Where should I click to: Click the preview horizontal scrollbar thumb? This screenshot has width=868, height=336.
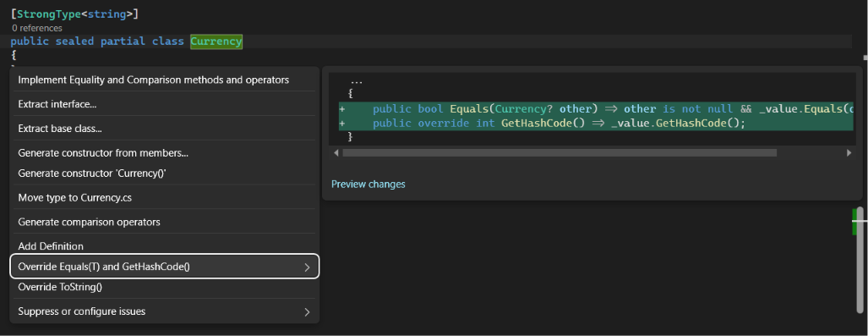point(560,152)
